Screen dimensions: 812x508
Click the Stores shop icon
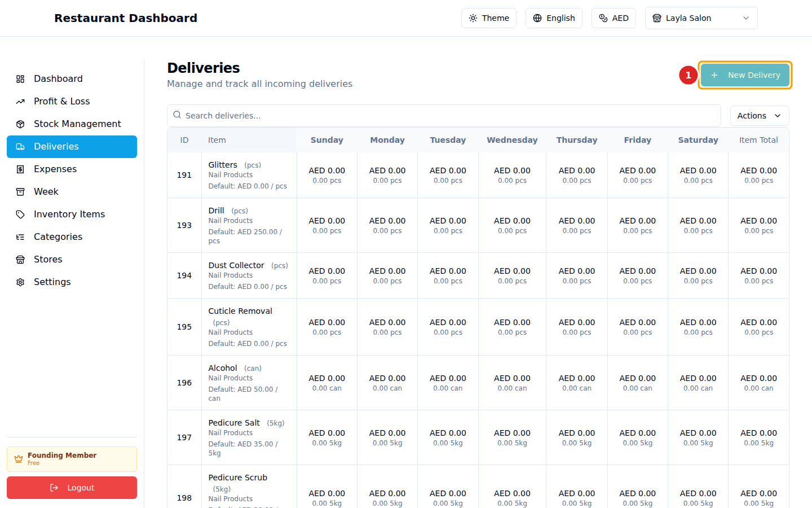point(20,260)
